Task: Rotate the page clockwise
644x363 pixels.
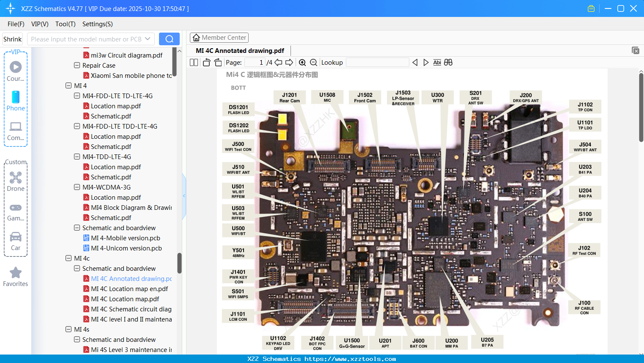Action: pos(217,62)
